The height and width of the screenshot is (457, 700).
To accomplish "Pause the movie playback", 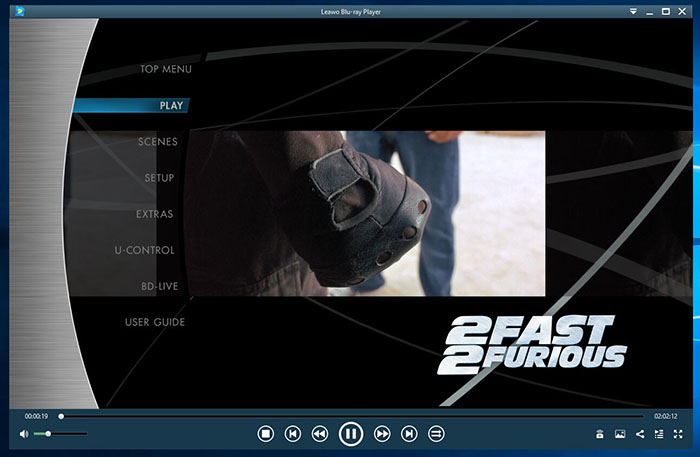I will pyautogui.click(x=351, y=433).
